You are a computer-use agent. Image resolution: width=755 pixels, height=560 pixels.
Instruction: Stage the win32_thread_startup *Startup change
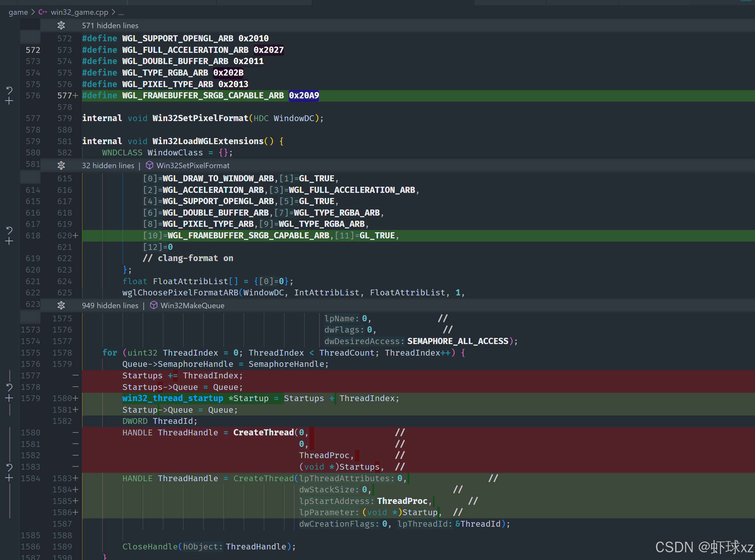pyautogui.click(x=9, y=398)
